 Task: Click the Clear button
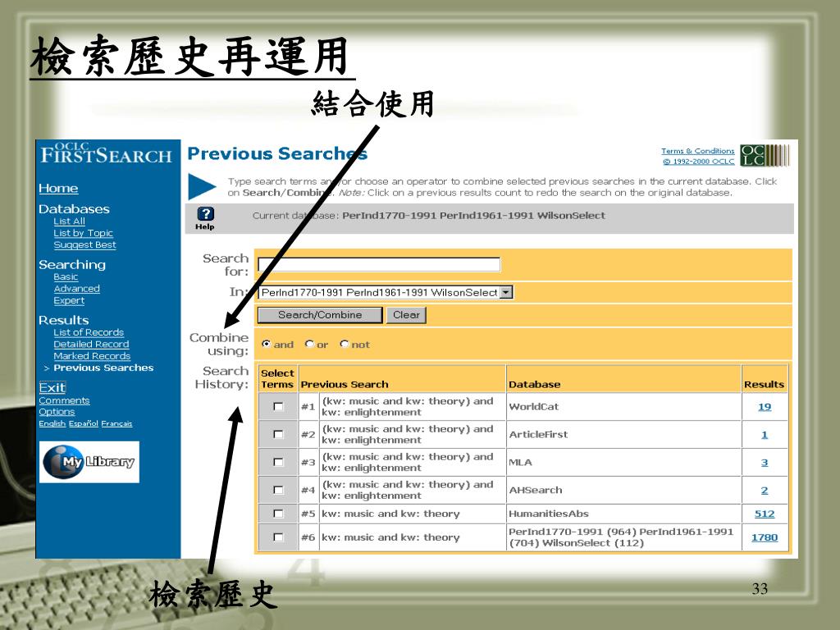[406, 315]
